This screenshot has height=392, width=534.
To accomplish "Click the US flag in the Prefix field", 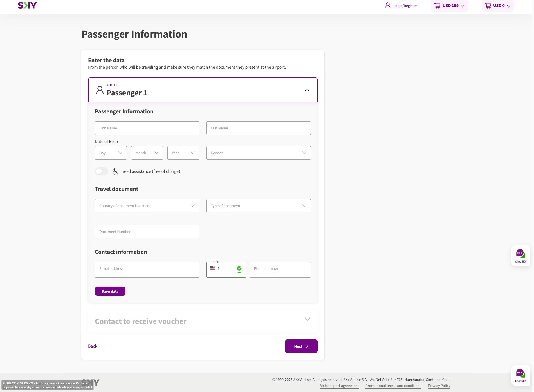I will 212,268.
